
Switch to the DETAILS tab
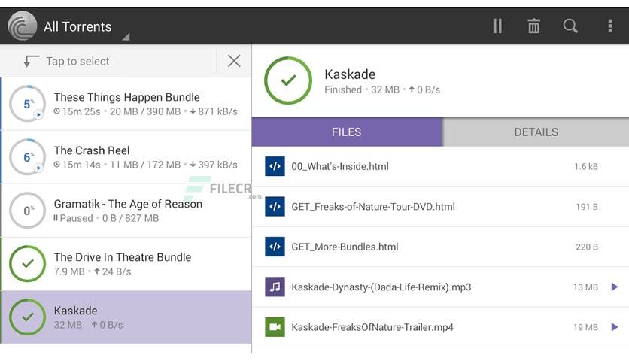coord(536,132)
